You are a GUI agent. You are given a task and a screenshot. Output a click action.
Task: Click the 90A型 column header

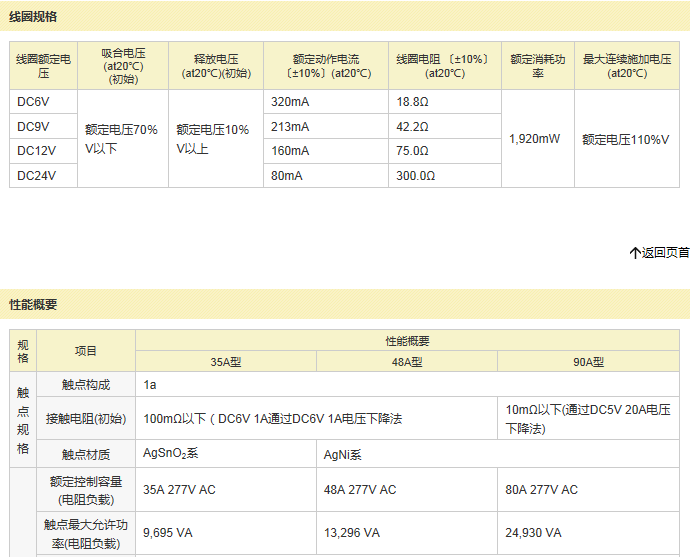(x=588, y=362)
